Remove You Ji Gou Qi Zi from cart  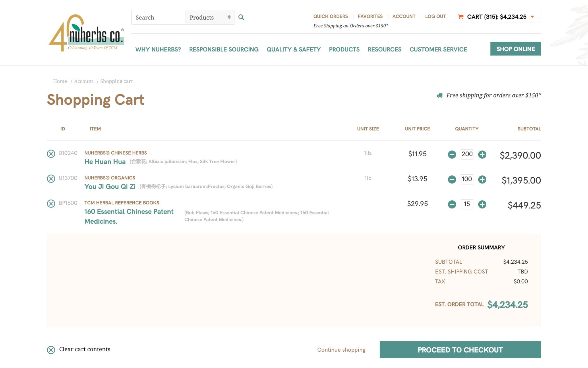51,179
